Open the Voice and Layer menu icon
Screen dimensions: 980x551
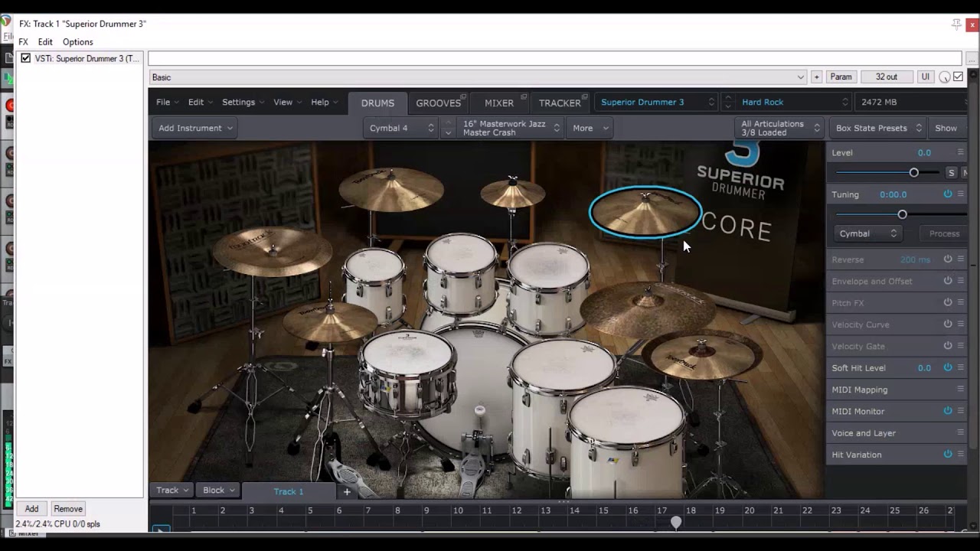tap(961, 432)
